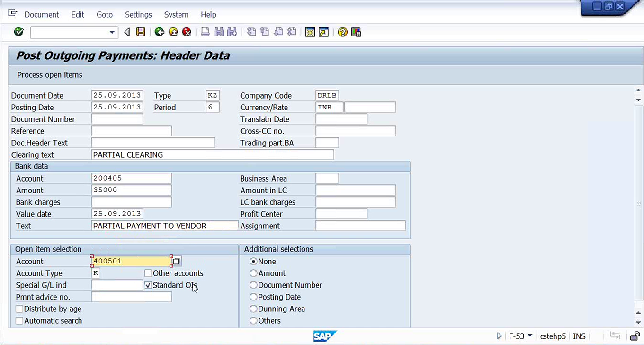Click the red Cancel icon
This screenshot has width=644, height=345.
point(187,32)
